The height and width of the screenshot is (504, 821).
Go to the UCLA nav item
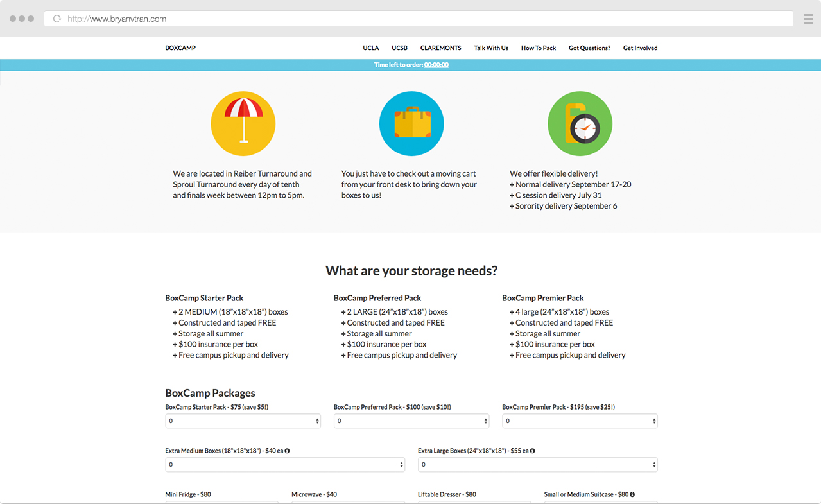pos(371,48)
